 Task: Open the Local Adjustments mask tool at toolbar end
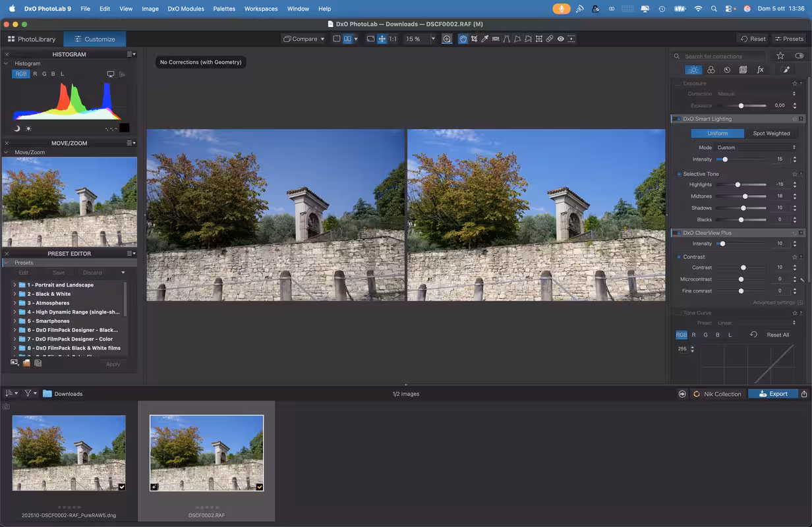571,39
